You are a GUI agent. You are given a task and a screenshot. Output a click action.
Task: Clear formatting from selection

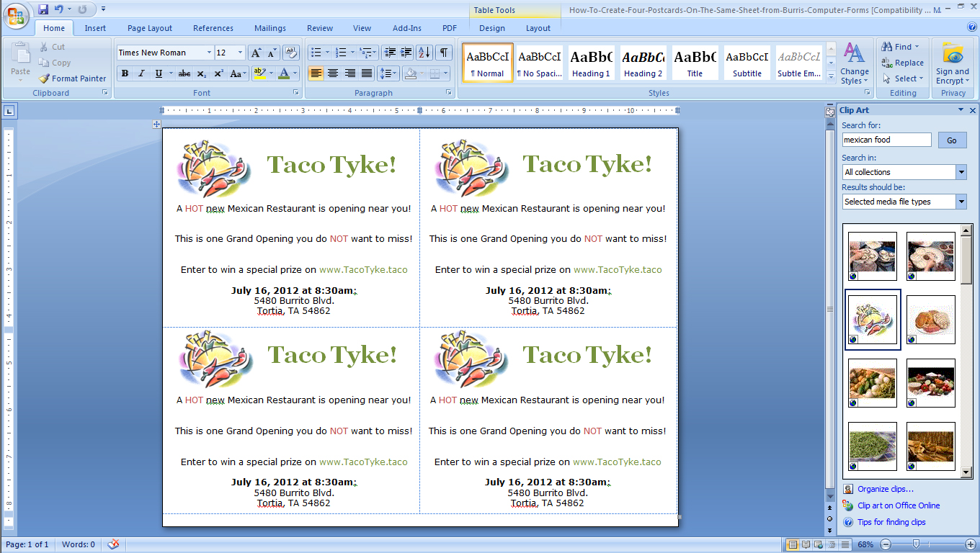290,53
